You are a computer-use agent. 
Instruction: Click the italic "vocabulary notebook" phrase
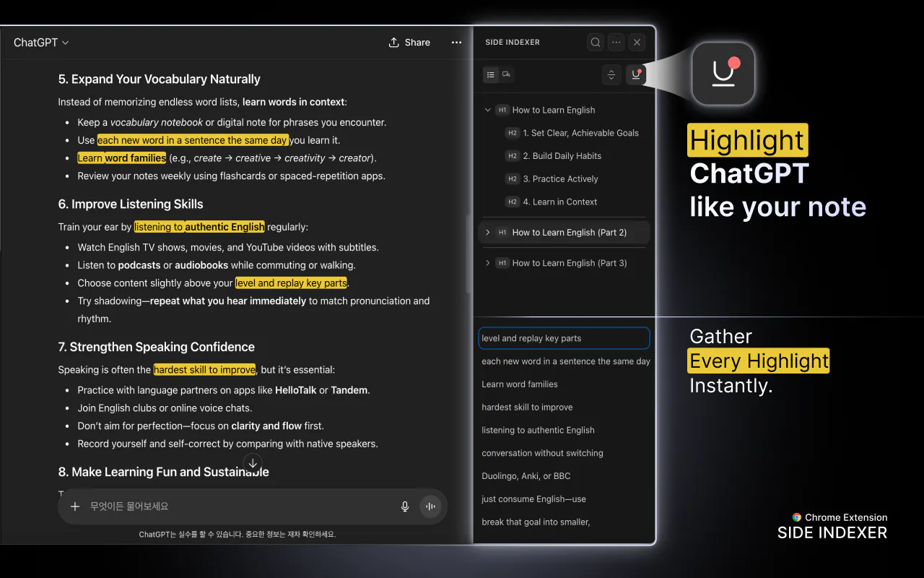157,122
